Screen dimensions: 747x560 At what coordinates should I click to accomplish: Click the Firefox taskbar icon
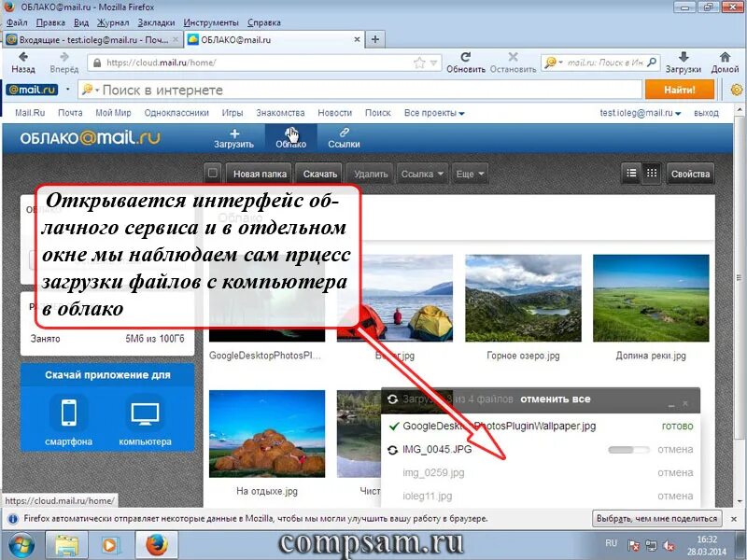click(x=157, y=545)
